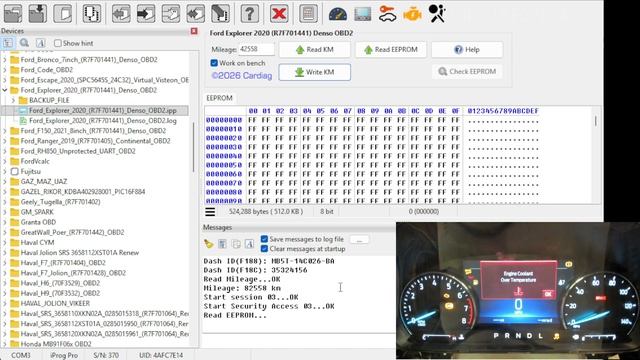
Task: Open the airbag SRS icon
Action: (437, 14)
